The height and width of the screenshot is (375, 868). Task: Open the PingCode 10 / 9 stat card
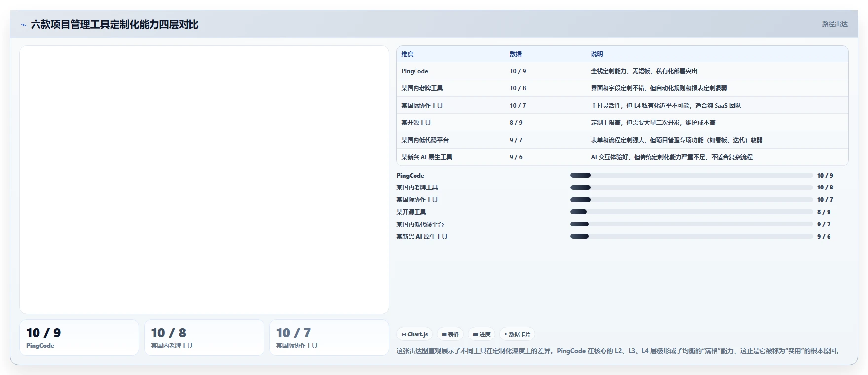coord(79,337)
